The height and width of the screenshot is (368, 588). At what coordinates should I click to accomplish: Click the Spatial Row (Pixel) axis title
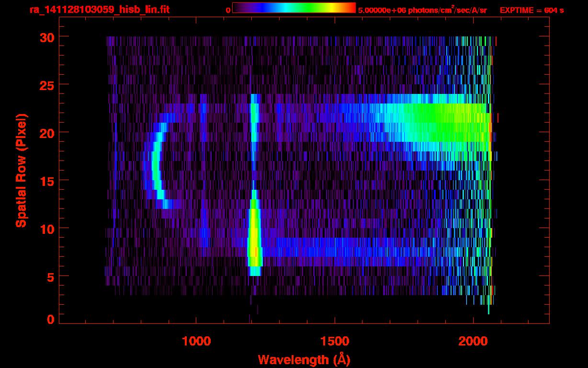pyautogui.click(x=22, y=170)
